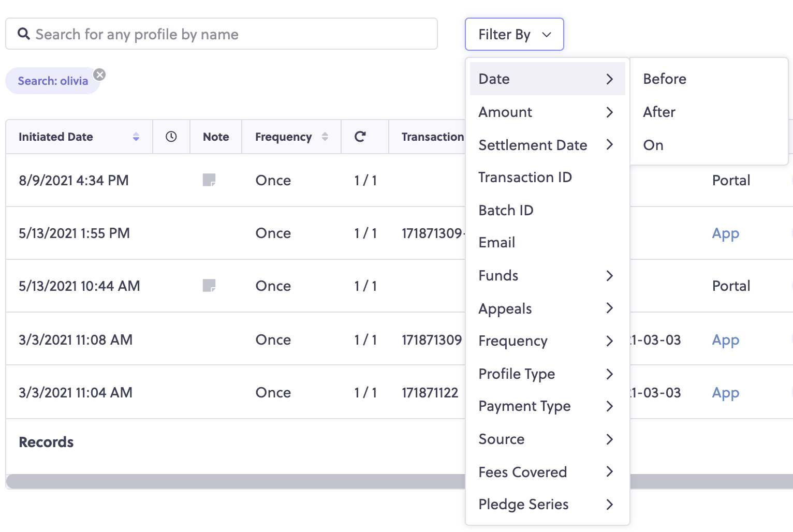Remove the 'Search: olivia' filter chip
The width and height of the screenshot is (793, 532).
pos(100,75)
